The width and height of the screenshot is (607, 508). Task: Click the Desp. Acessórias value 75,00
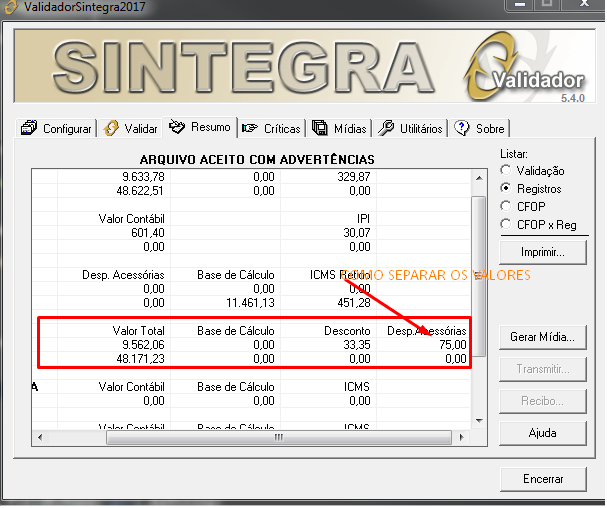(453, 345)
